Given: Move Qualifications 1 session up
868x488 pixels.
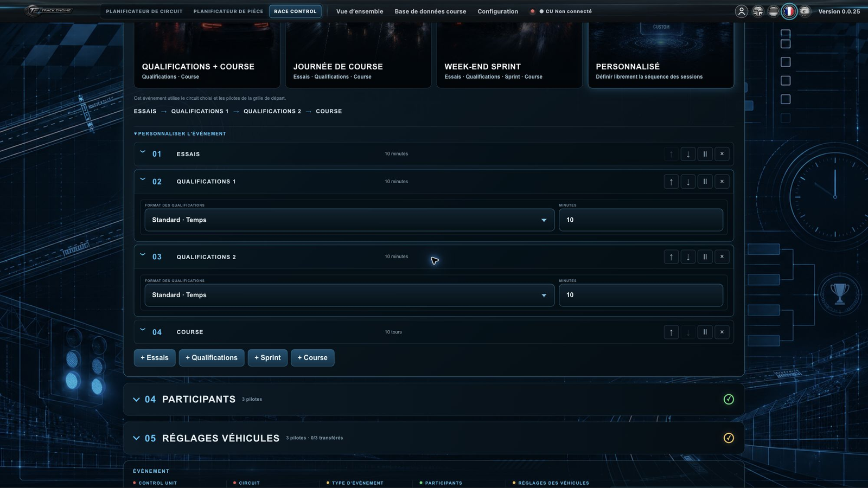Looking at the screenshot, I should pos(671,182).
